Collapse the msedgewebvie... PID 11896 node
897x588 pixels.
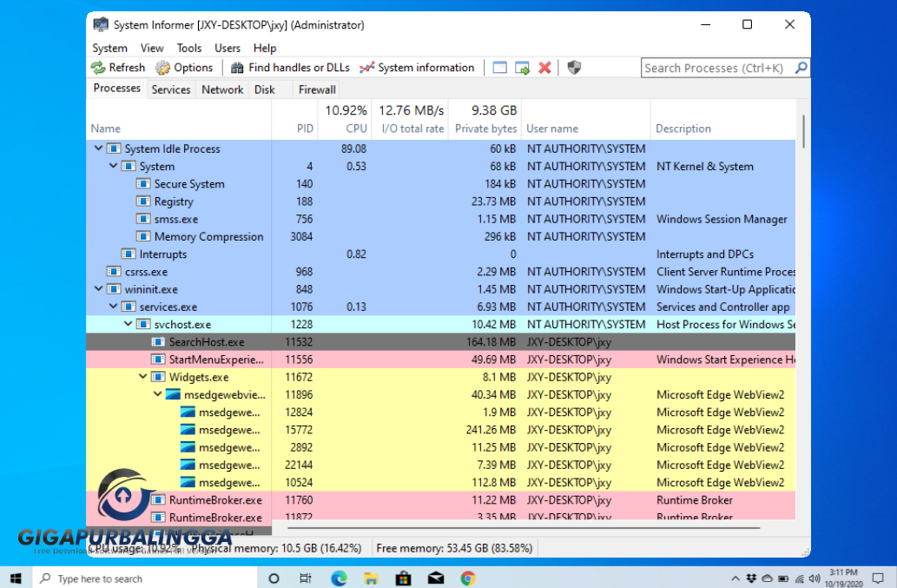tap(158, 394)
